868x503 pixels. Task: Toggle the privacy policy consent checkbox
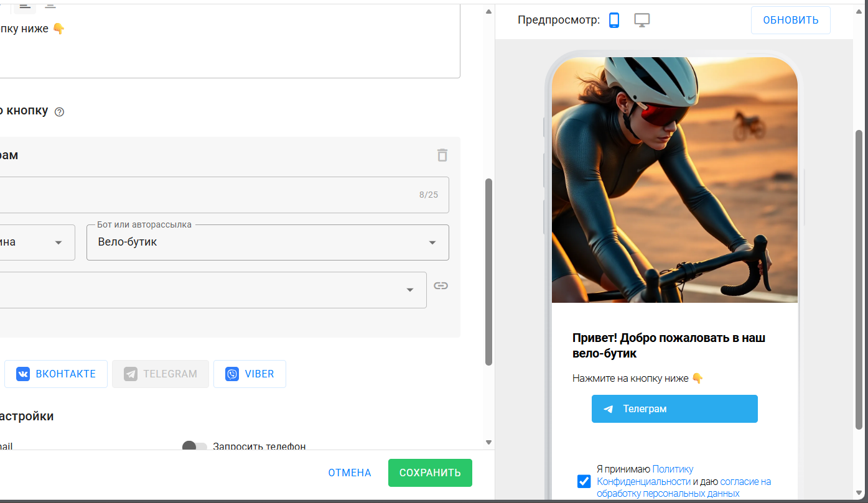point(584,481)
